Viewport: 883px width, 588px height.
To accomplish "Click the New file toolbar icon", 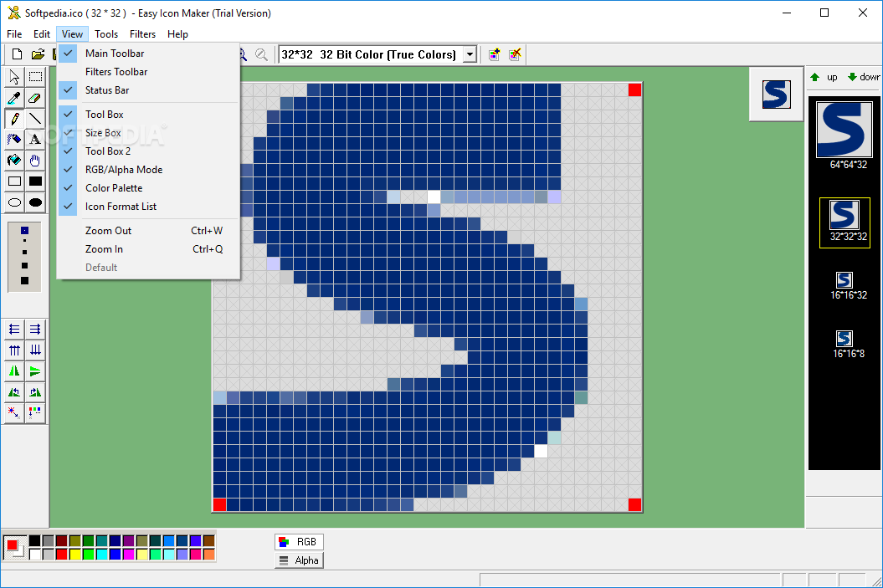I will click(17, 54).
